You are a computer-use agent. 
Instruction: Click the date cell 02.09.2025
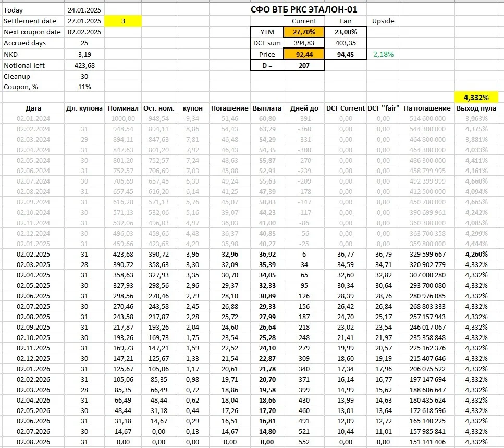pyautogui.click(x=33, y=327)
